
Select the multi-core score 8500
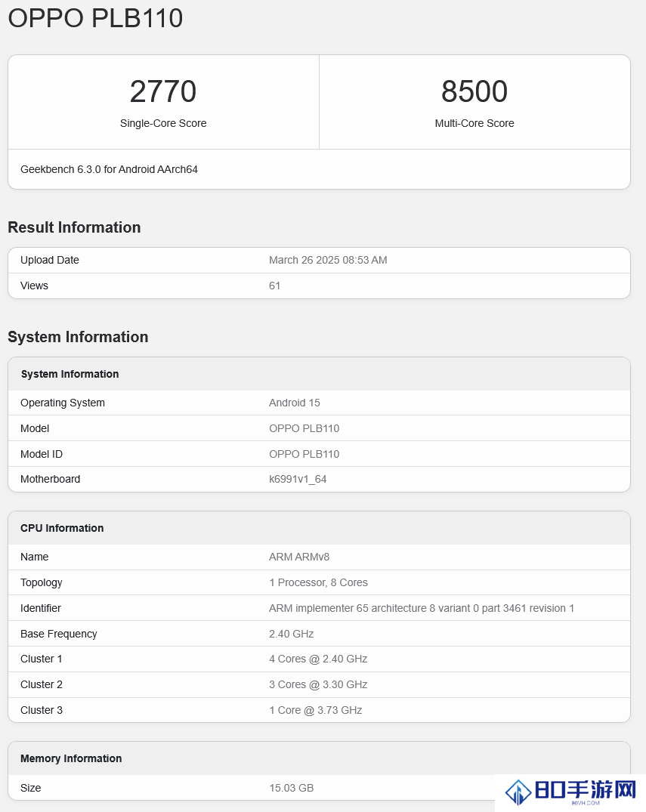(x=474, y=91)
